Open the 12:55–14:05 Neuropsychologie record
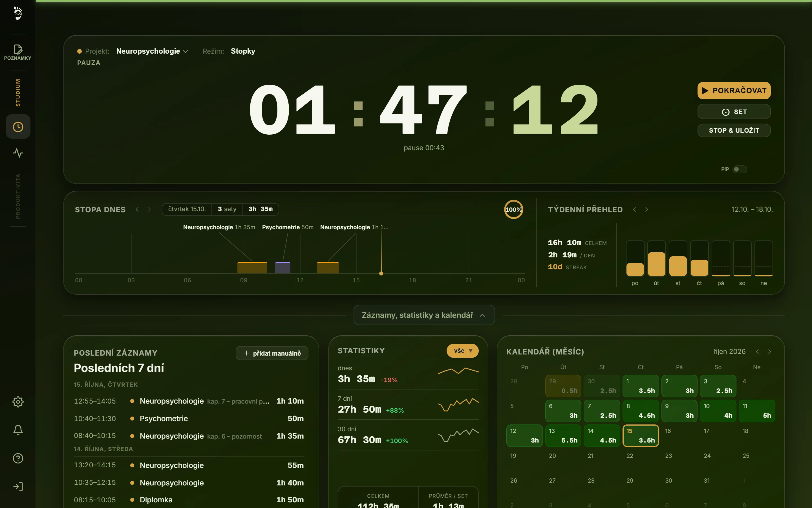The image size is (812, 508). [x=189, y=401]
